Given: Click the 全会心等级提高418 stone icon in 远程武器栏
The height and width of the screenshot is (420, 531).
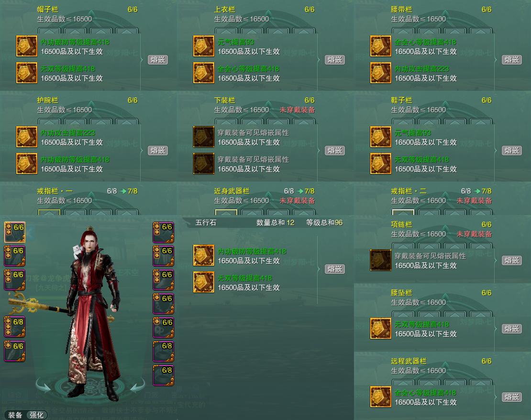Looking at the screenshot, I should [381, 397].
